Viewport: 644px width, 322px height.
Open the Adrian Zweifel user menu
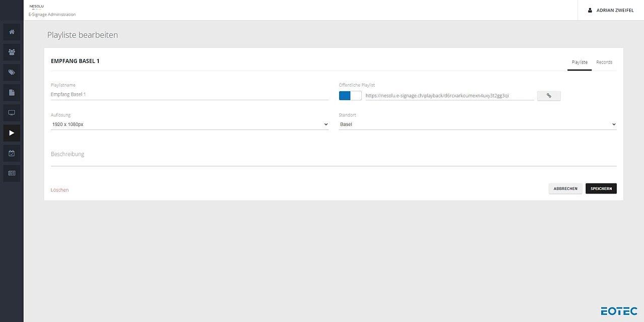click(x=611, y=10)
